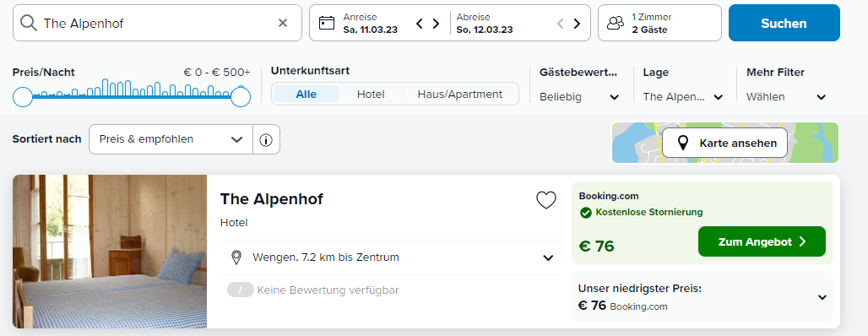
Task: Select the Alle accommodation type
Action: pyautogui.click(x=307, y=94)
